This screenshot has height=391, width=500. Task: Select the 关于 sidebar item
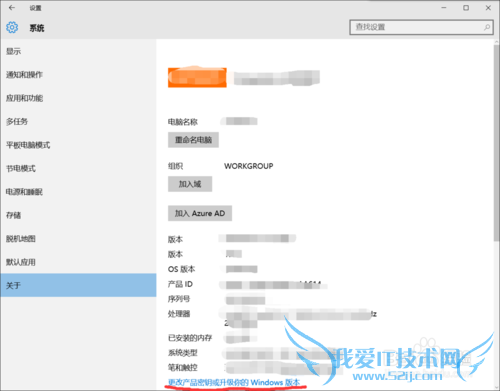pos(78,285)
